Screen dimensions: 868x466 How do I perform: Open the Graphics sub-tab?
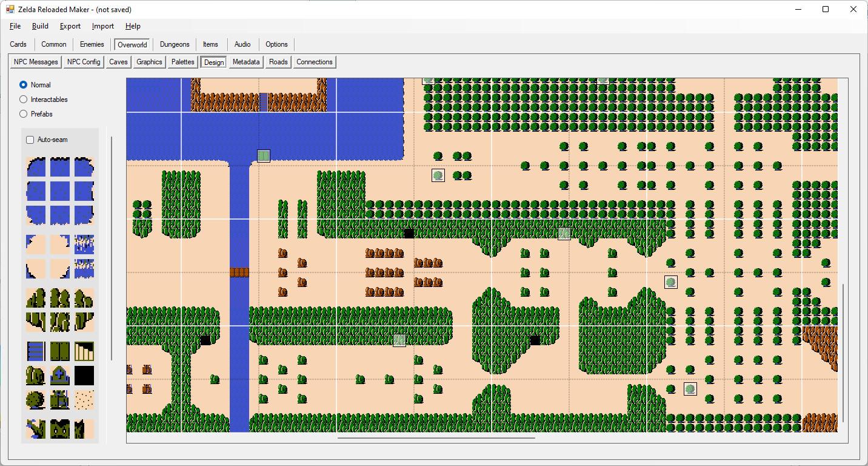click(149, 62)
